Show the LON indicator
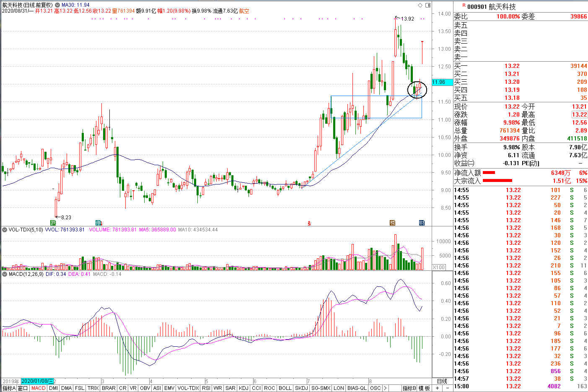 (x=339, y=388)
